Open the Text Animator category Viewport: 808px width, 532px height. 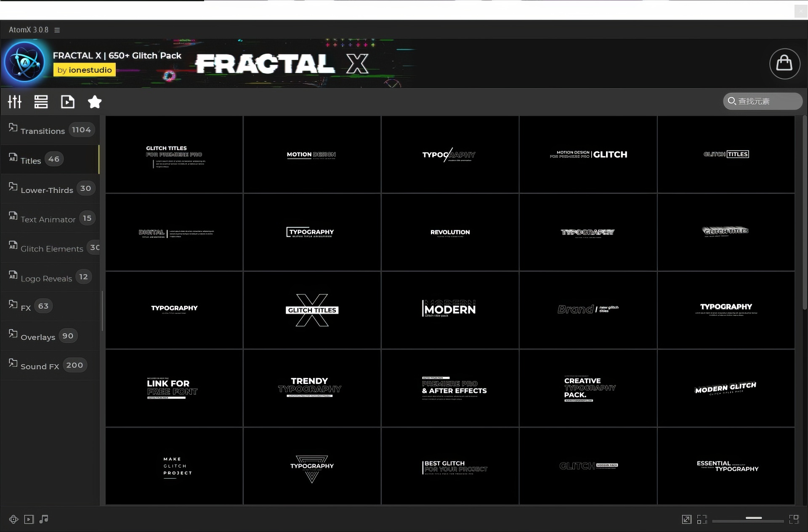(50, 218)
